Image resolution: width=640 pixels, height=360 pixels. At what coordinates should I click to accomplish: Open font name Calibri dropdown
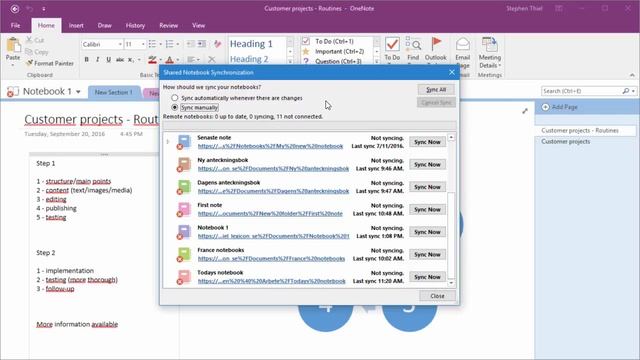pyautogui.click(x=120, y=44)
